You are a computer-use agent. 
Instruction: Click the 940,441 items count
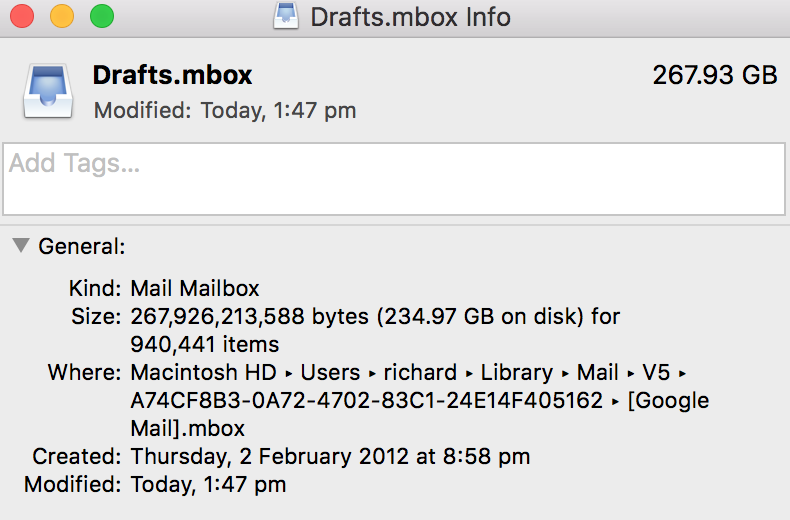pos(205,345)
